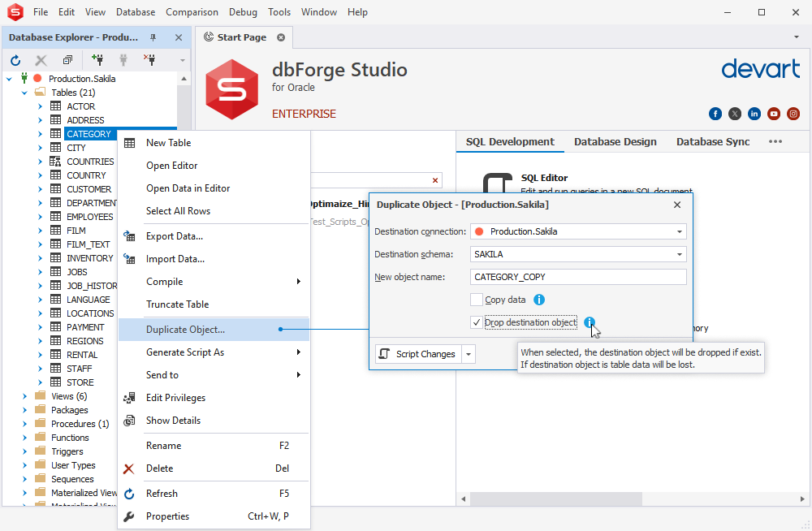Click the New object name input field

point(578,277)
